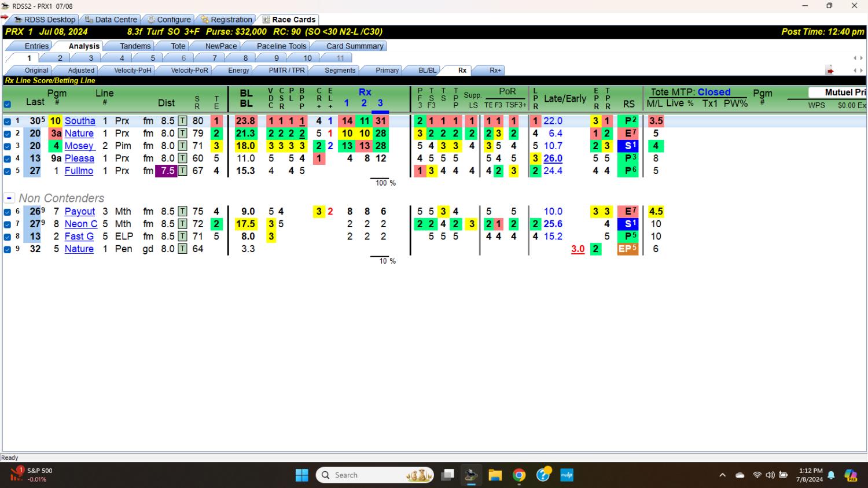The height and width of the screenshot is (488, 868).
Task: Click the 26.0 Late/Early value link
Action: pos(553,158)
